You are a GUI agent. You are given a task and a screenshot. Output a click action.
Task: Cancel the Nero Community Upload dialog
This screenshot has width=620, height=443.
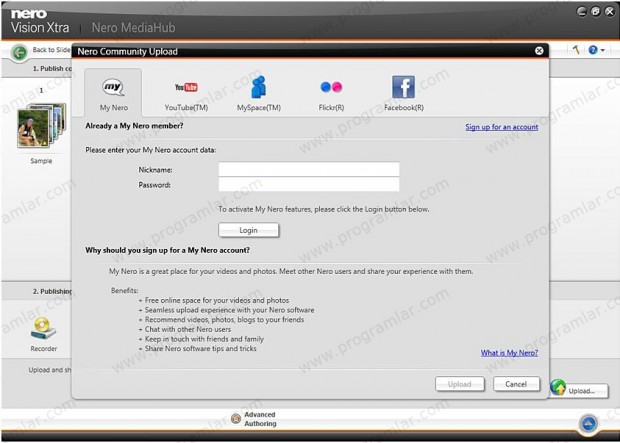tap(516, 384)
